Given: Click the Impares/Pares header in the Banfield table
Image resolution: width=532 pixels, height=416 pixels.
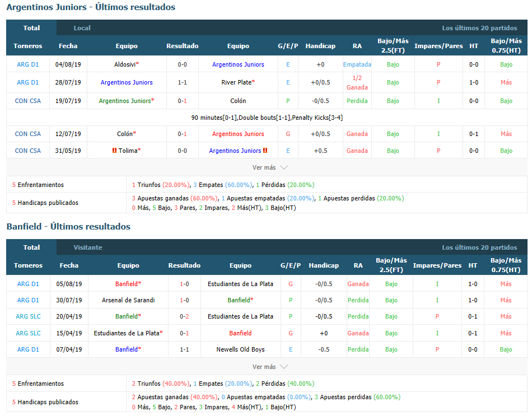Looking at the screenshot, I should coord(437,265).
